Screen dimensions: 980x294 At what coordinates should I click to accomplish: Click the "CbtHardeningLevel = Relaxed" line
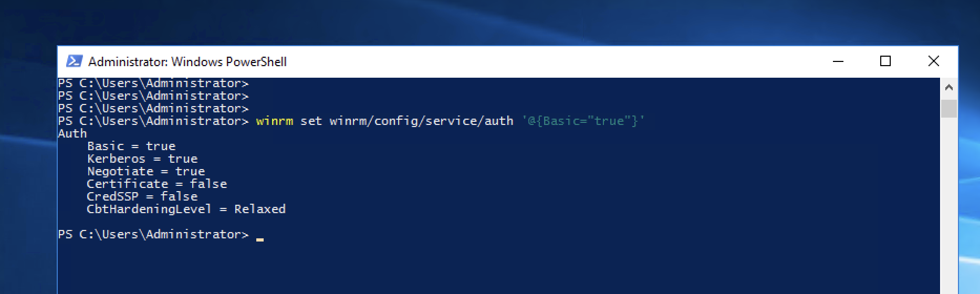click(186, 209)
